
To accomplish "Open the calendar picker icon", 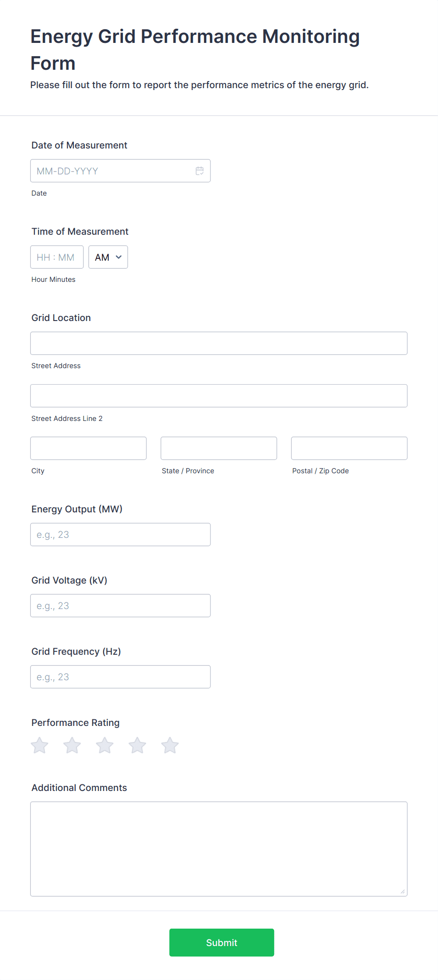I will [x=200, y=171].
